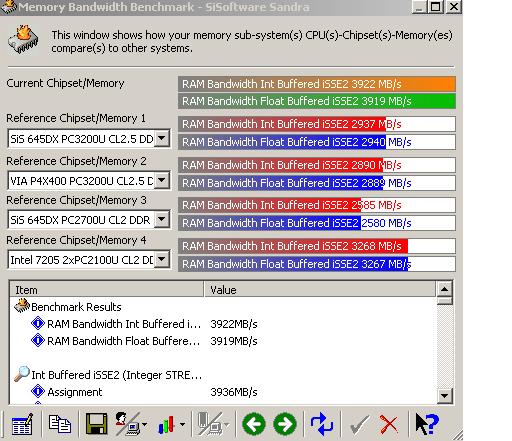Save results with the floppy disk icon

pyautogui.click(x=96, y=424)
